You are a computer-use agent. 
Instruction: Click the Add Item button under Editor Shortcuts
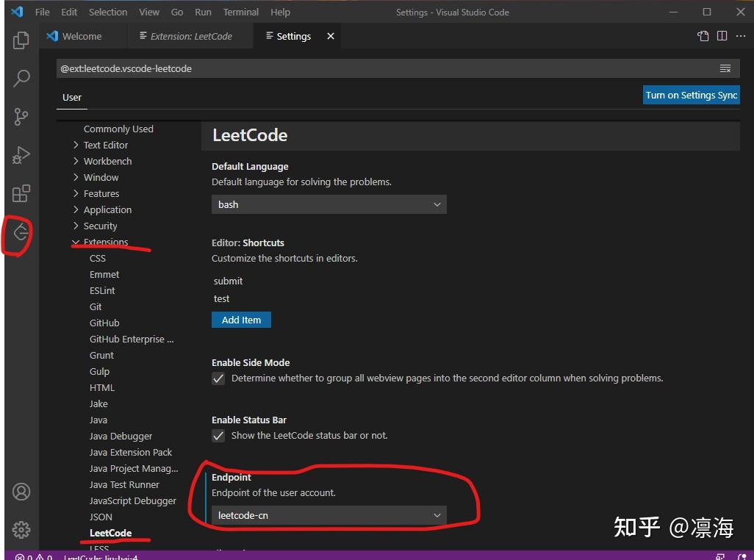[241, 319]
